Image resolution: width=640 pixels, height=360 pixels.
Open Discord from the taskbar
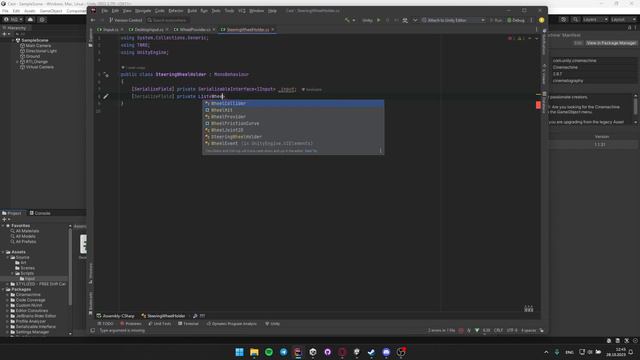[x=386, y=352]
